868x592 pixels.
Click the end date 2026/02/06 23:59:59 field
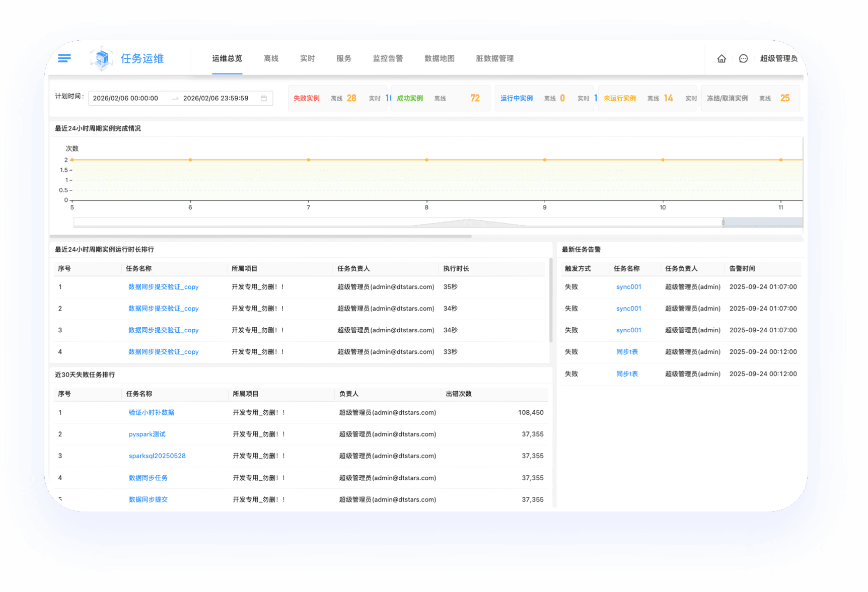coord(215,98)
